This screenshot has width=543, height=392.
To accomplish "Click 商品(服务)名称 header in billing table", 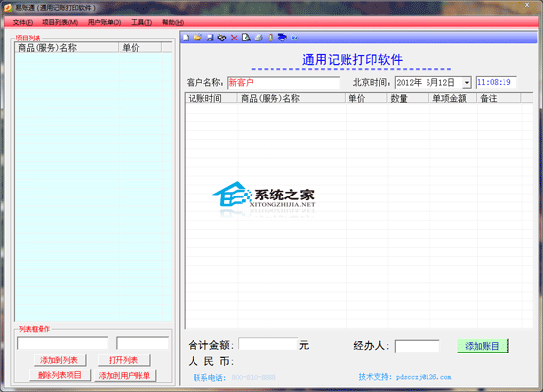I will click(291, 98).
